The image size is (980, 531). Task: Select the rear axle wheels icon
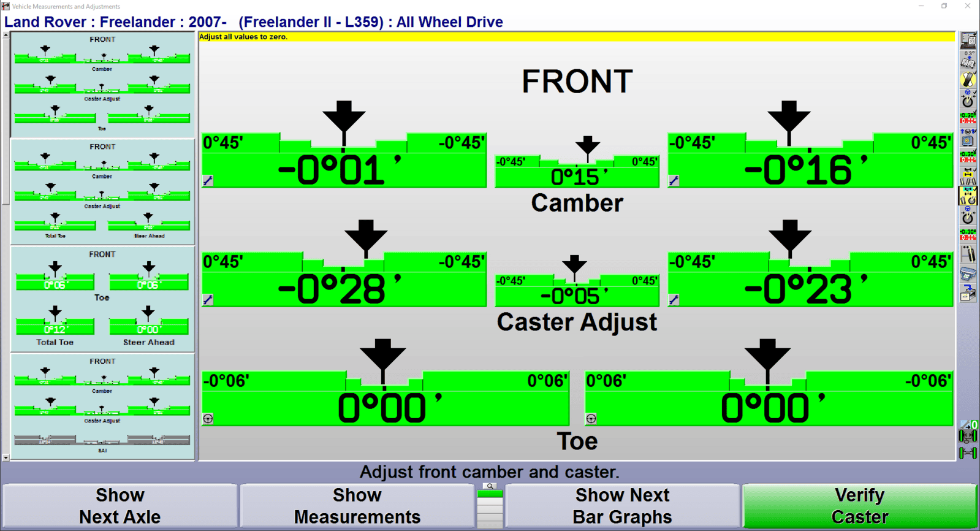point(968,453)
